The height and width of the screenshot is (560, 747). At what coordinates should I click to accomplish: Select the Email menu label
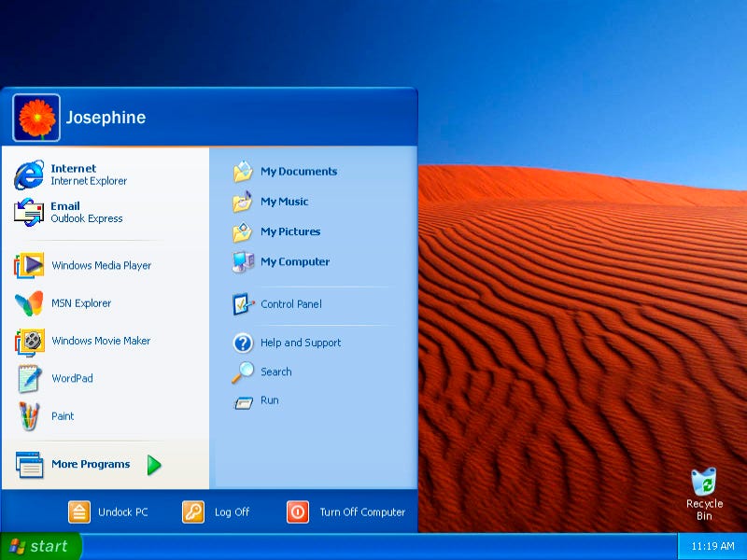click(65, 206)
